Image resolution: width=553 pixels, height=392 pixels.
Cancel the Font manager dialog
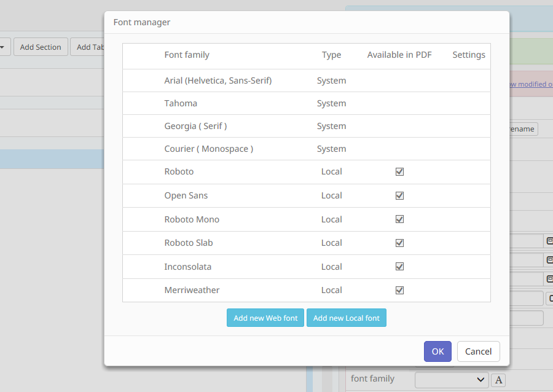coord(478,351)
